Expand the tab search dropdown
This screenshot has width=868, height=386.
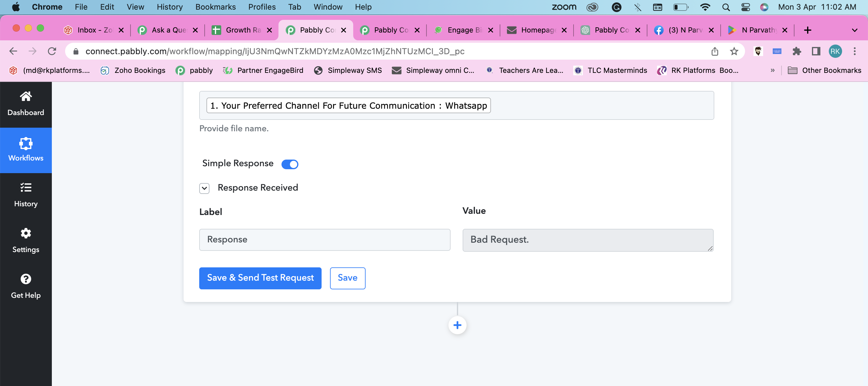[854, 30]
